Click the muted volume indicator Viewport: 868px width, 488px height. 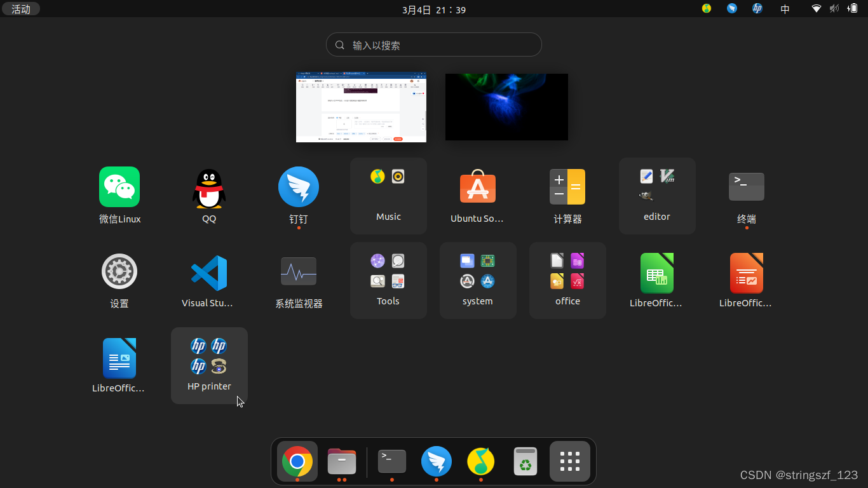(x=834, y=9)
